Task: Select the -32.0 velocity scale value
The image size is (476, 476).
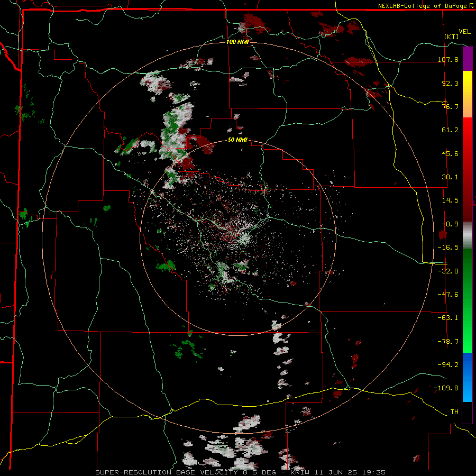Action: point(448,271)
